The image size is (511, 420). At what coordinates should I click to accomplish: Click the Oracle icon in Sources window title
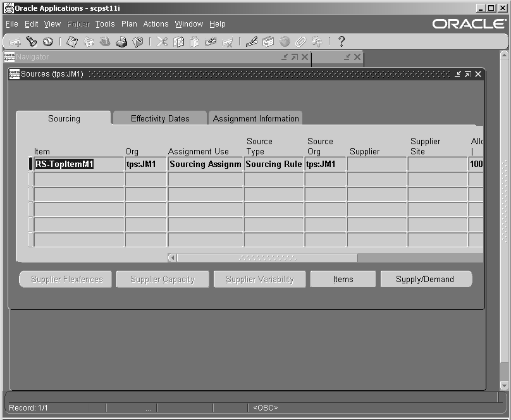(x=15, y=74)
